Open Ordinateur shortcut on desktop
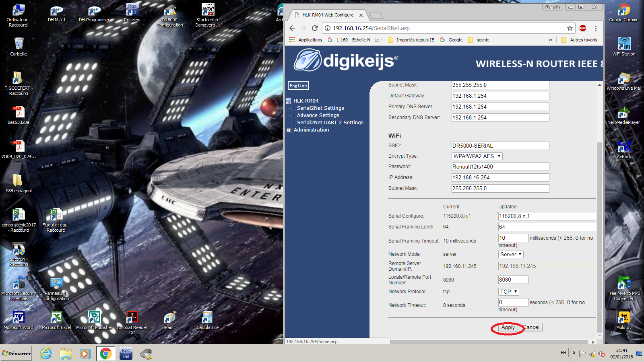This screenshot has height=362, width=644. click(x=19, y=16)
